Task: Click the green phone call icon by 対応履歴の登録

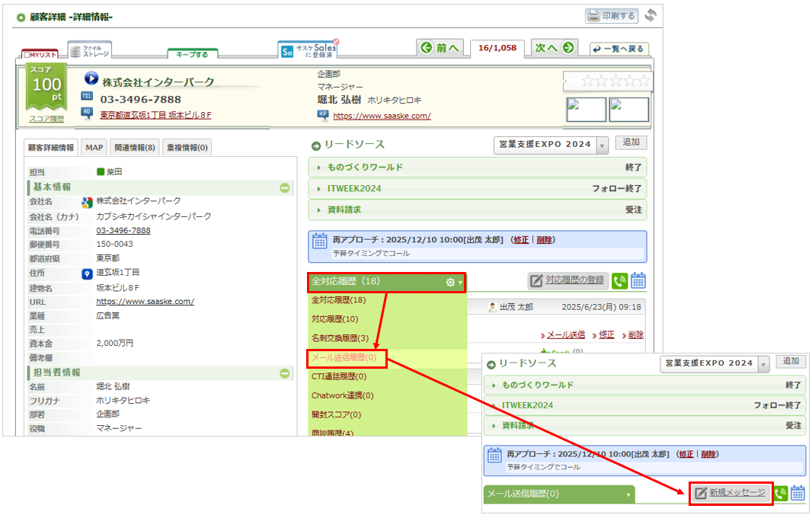Action: (619, 281)
